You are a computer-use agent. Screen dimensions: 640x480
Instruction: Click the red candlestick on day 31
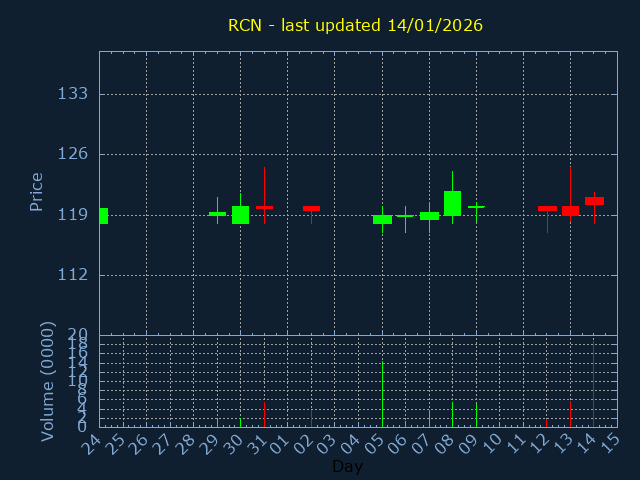(x=264, y=207)
